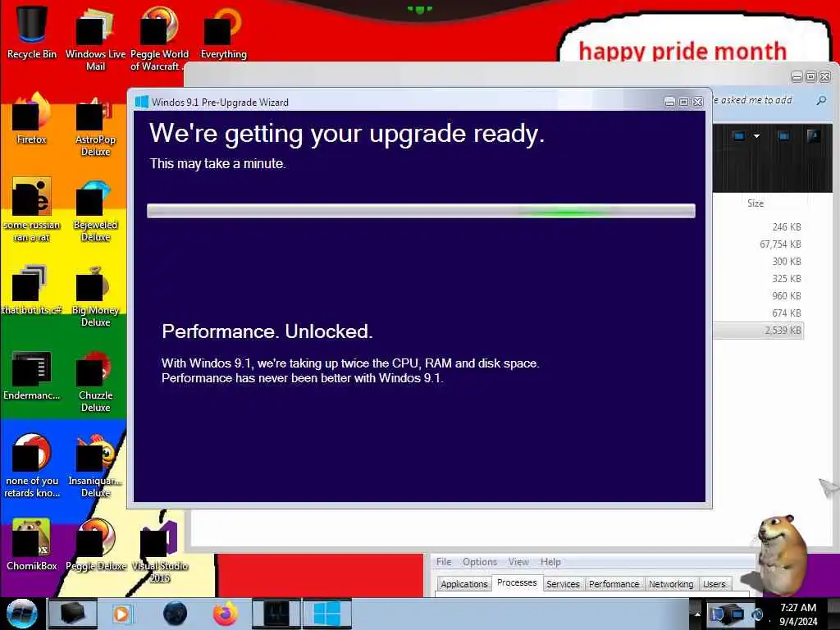Screen dimensions: 840x630
Task: Launch Windows Live Mail from desktop
Action: pos(95,38)
